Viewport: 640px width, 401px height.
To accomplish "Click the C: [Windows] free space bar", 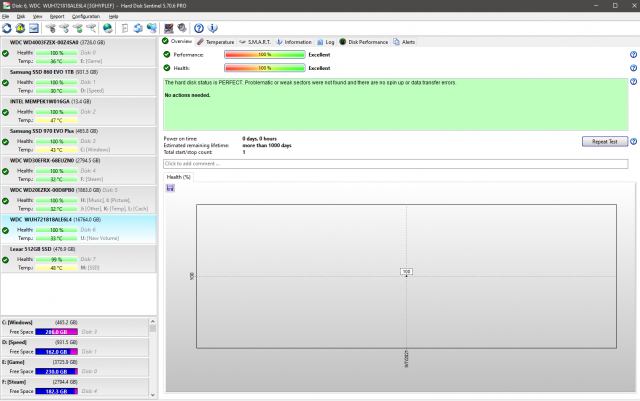I will [58, 331].
